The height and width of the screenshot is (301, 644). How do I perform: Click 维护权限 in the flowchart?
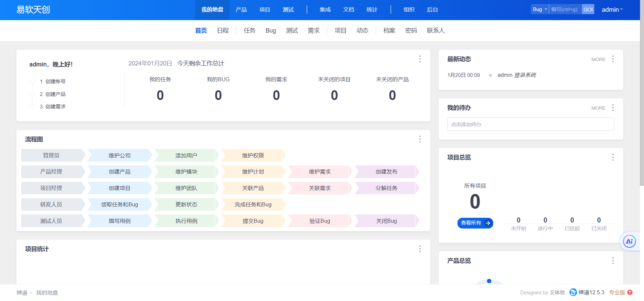coord(253,155)
